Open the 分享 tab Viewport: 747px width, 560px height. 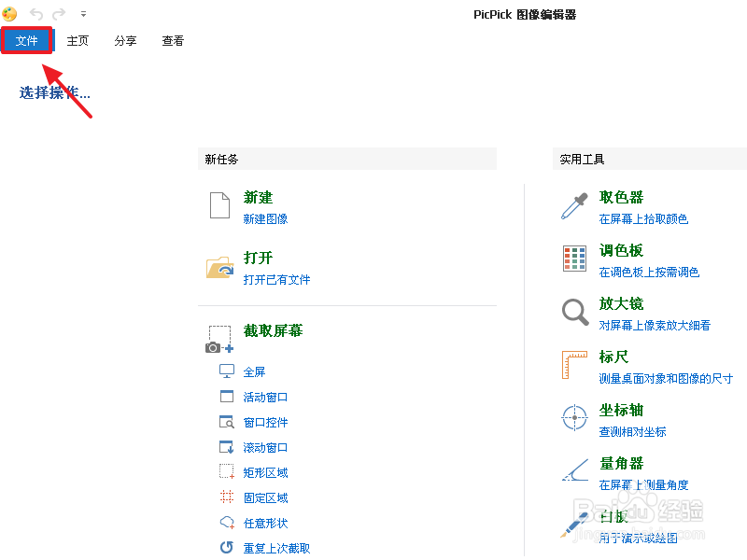click(126, 41)
